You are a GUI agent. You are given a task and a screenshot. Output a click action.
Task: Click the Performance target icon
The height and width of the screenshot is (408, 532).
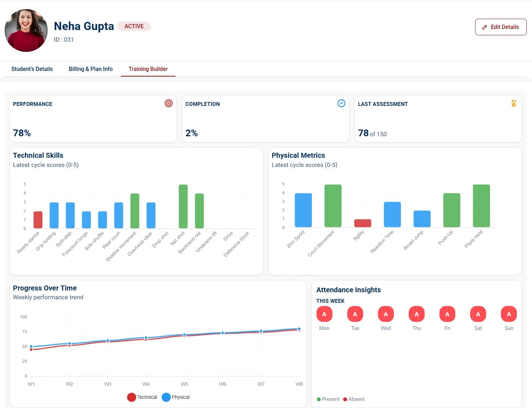[169, 103]
